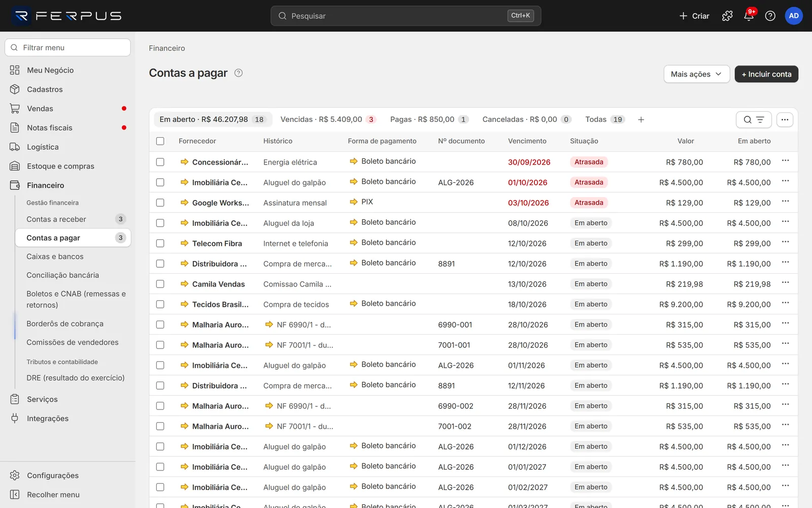Image resolution: width=812 pixels, height=508 pixels.
Task: Sort by the Vencimento column header
Action: point(527,141)
